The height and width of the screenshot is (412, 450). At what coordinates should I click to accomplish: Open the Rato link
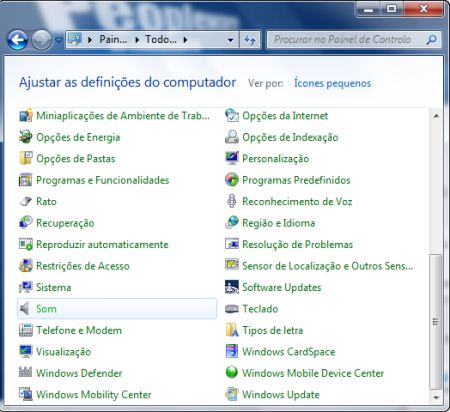[x=46, y=201]
